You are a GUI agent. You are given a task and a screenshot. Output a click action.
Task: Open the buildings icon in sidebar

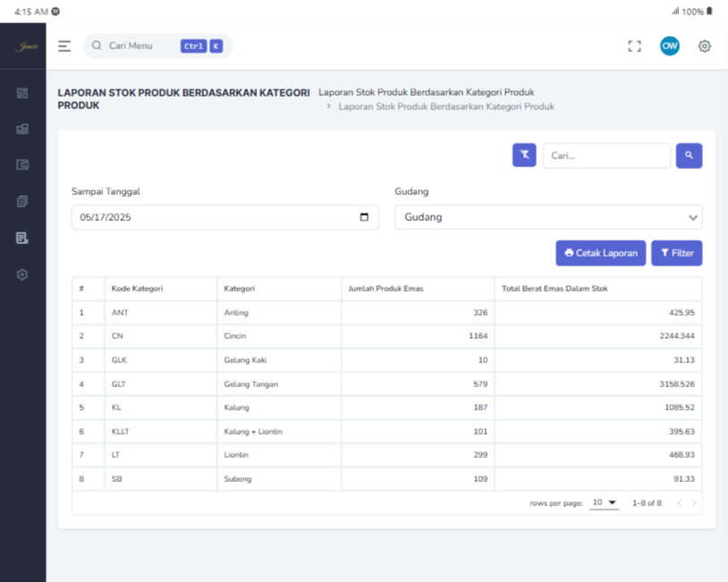(22, 129)
